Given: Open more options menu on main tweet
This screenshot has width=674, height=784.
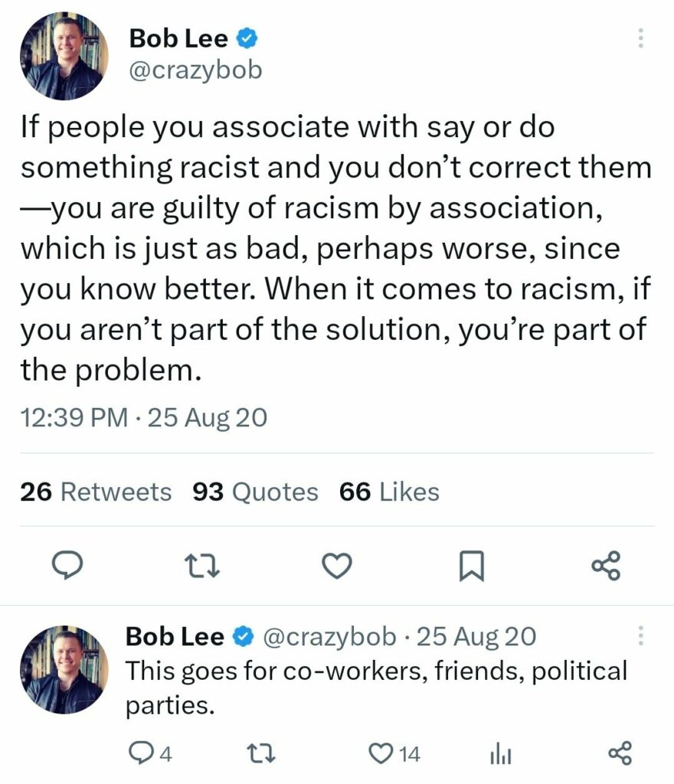Looking at the screenshot, I should [x=641, y=38].
